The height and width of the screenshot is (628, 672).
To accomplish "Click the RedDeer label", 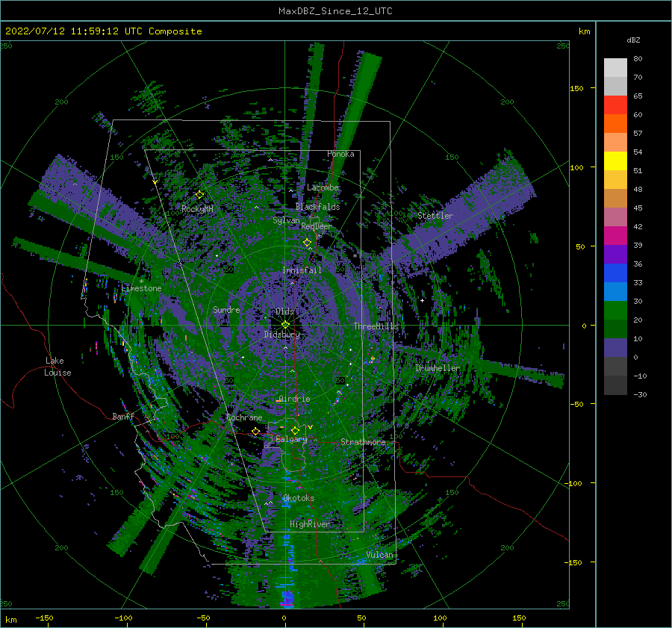I will (317, 226).
